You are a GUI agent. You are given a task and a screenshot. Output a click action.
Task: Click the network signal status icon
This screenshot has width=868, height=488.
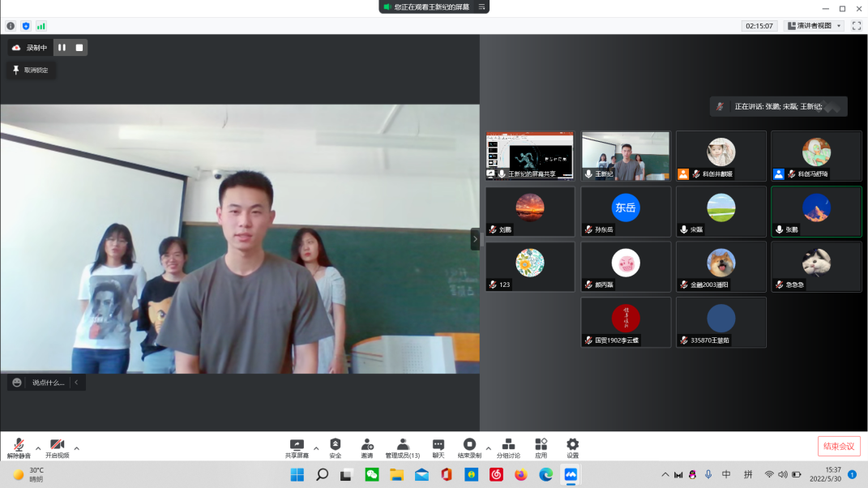[x=41, y=26]
